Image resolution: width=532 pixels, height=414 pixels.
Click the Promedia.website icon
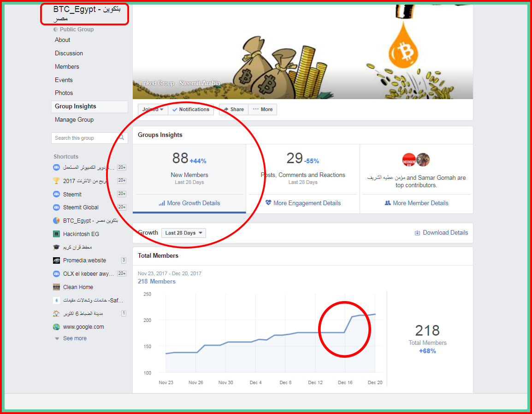[x=56, y=260]
